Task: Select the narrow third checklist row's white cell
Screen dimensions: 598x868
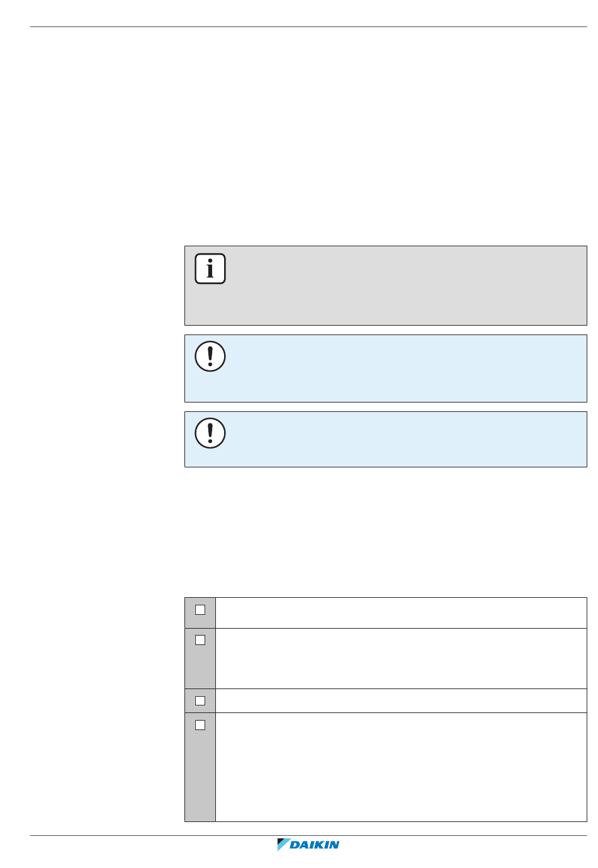Action: tap(401, 700)
